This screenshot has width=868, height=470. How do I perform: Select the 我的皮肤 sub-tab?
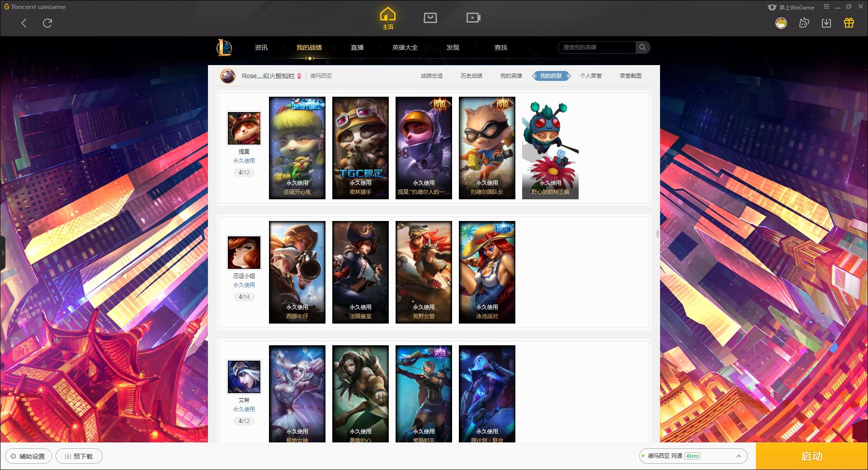pyautogui.click(x=551, y=76)
